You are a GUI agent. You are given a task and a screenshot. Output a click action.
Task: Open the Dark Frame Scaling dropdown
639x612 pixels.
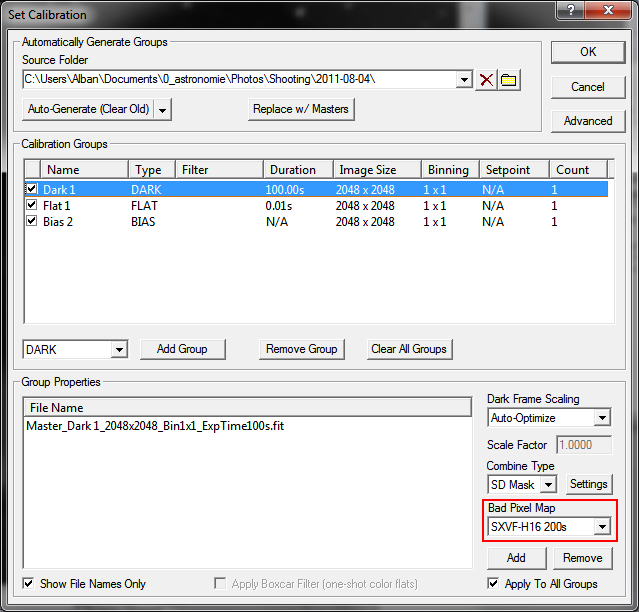point(602,418)
